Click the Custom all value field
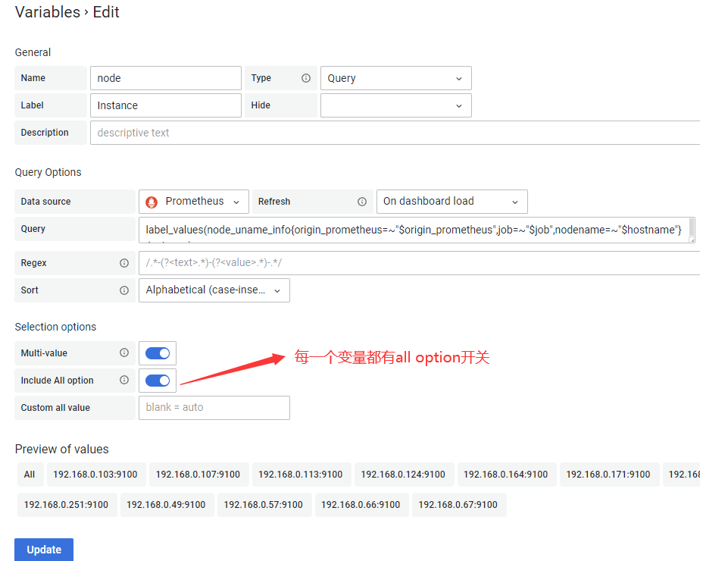The image size is (728, 561). pyautogui.click(x=214, y=408)
